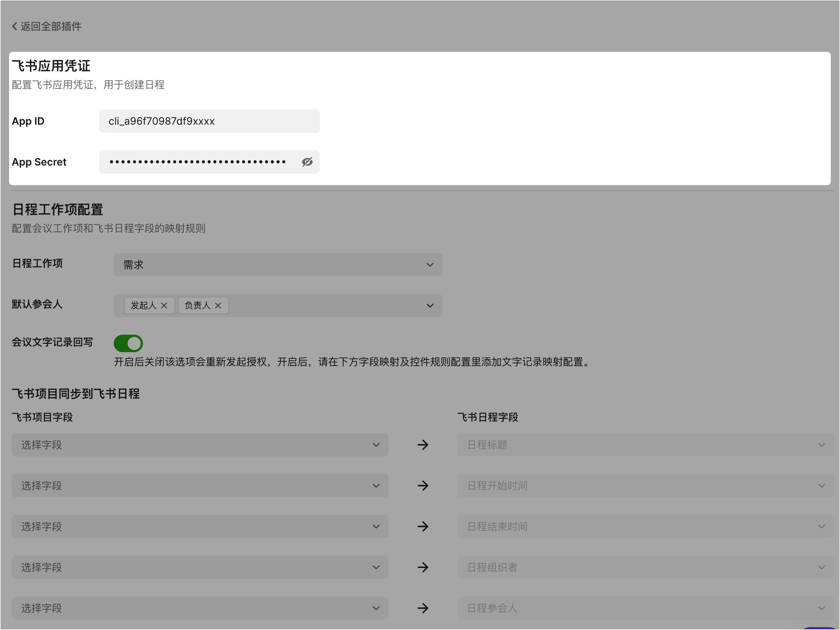Expand the 默认参会人 dropdown arrow
Screen dimensions: 840x630
point(430,306)
